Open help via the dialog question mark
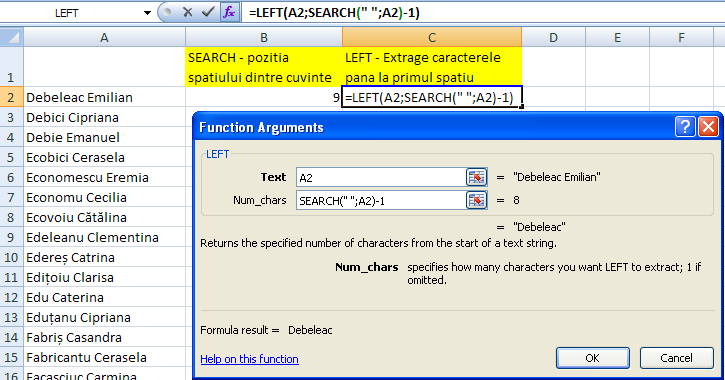This screenshot has width=725, height=380. coord(685,127)
